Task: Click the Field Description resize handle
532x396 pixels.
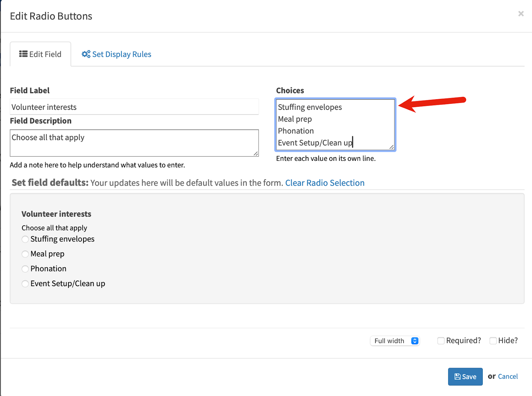Action: tap(255, 153)
